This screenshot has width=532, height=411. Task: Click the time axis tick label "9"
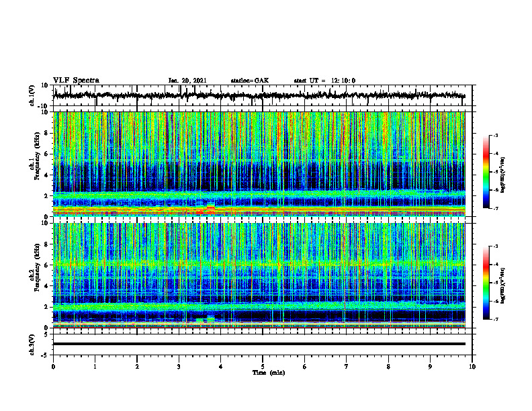[430, 367]
